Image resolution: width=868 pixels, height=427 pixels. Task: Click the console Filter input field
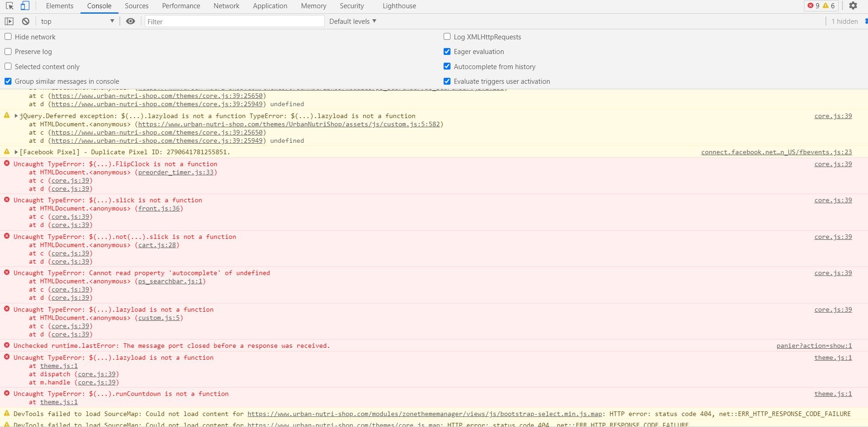(x=235, y=22)
